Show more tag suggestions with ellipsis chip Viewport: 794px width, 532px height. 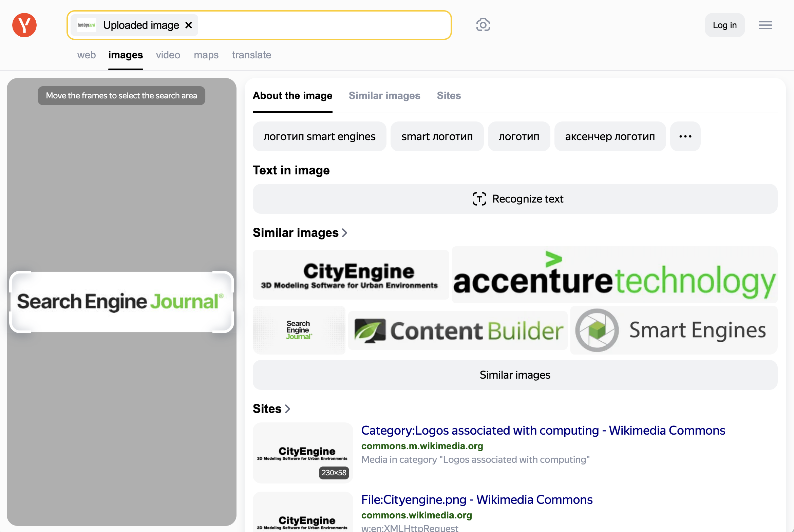click(685, 136)
